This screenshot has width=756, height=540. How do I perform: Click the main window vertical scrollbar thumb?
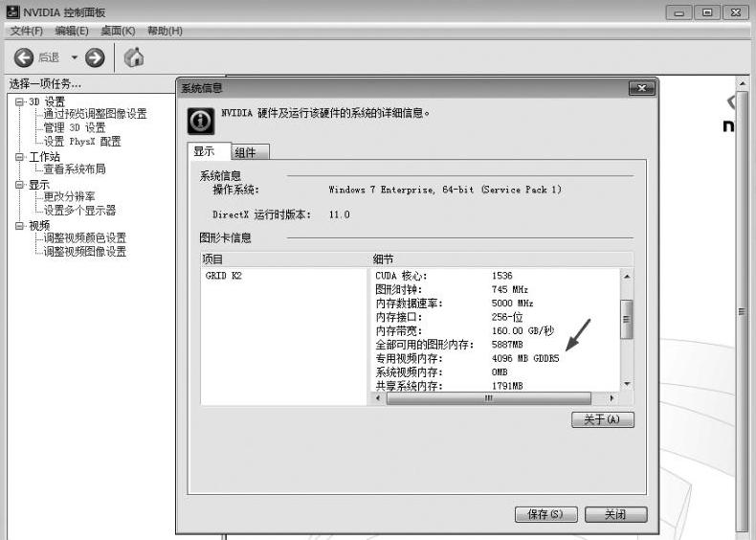click(742, 311)
